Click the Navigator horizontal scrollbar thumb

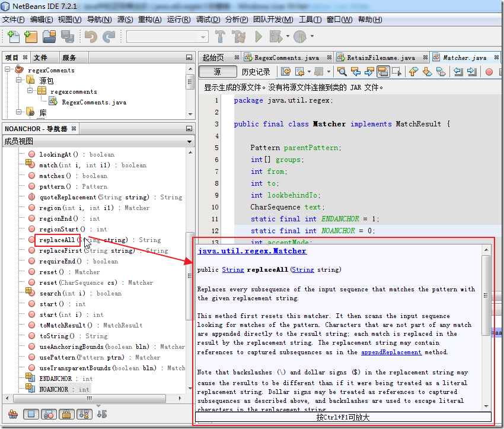[x=90, y=398]
